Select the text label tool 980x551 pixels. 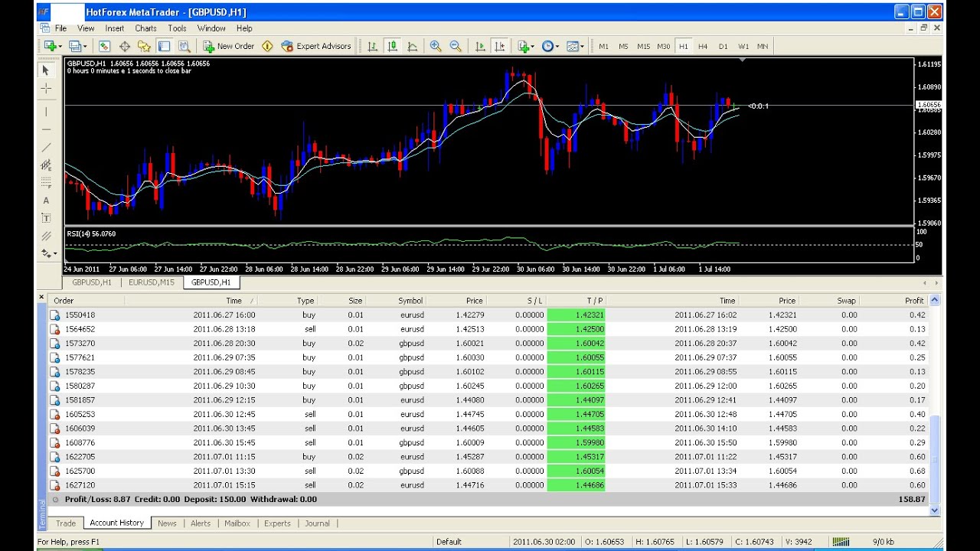46,218
